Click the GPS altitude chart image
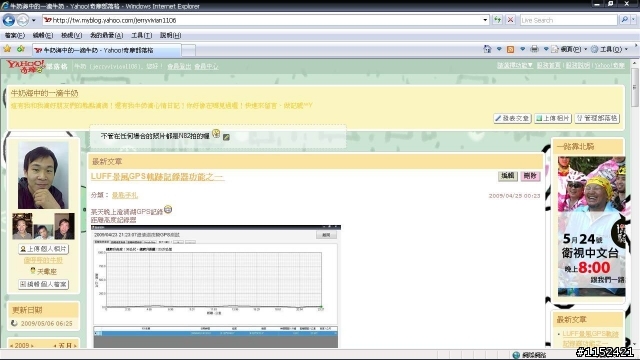640x360 pixels. point(216,286)
